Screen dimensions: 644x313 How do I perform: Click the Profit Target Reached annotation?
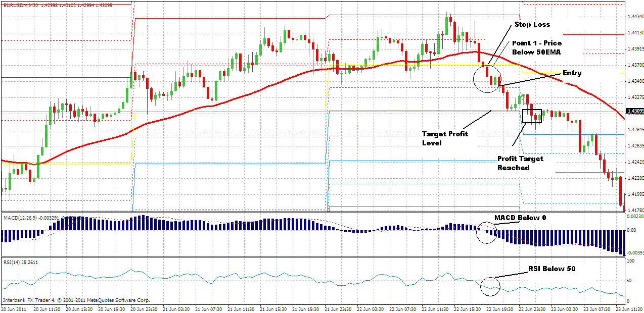(520, 163)
